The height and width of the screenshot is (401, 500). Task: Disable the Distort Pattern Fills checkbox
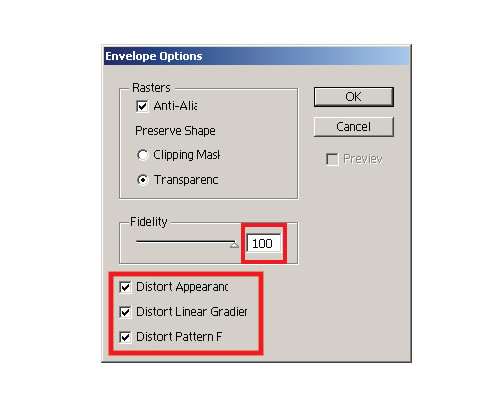(x=125, y=337)
